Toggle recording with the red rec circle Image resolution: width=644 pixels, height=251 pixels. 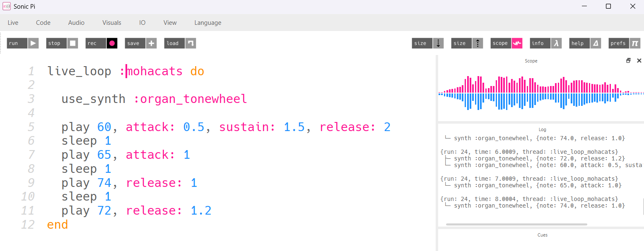point(111,43)
